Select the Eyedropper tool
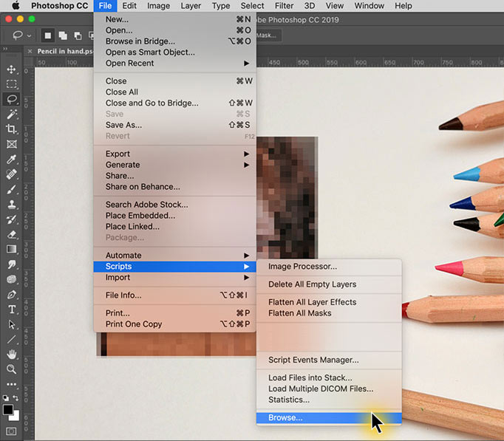Viewport: 504px width, 441px height. [x=12, y=160]
